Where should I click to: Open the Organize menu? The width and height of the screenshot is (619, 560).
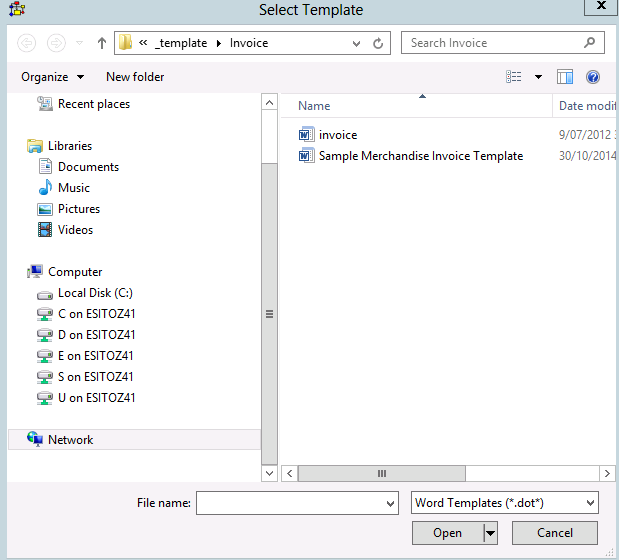point(52,77)
